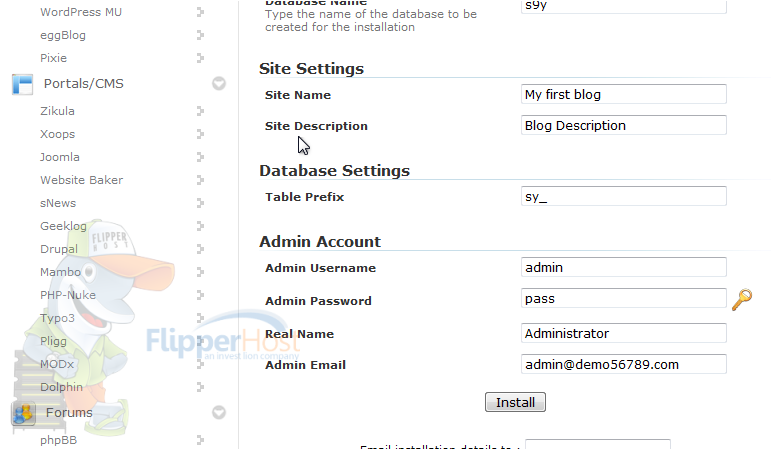Open sNews script arrow icon
Viewport: 776px width, 450px height.
(200, 203)
